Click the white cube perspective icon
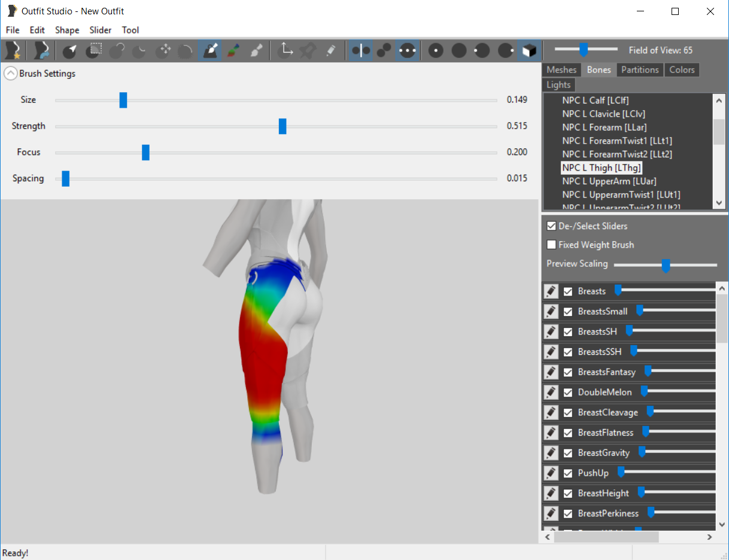The height and width of the screenshot is (560, 729). 529,51
